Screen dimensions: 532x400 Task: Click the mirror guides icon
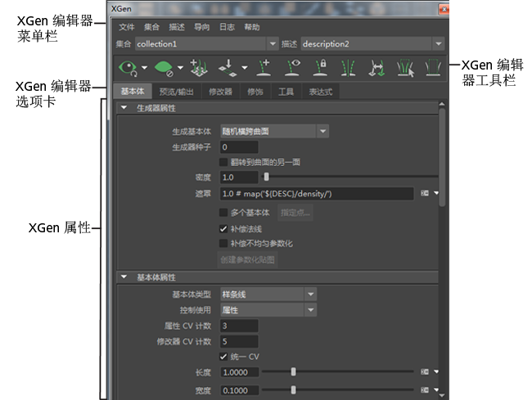coord(348,68)
